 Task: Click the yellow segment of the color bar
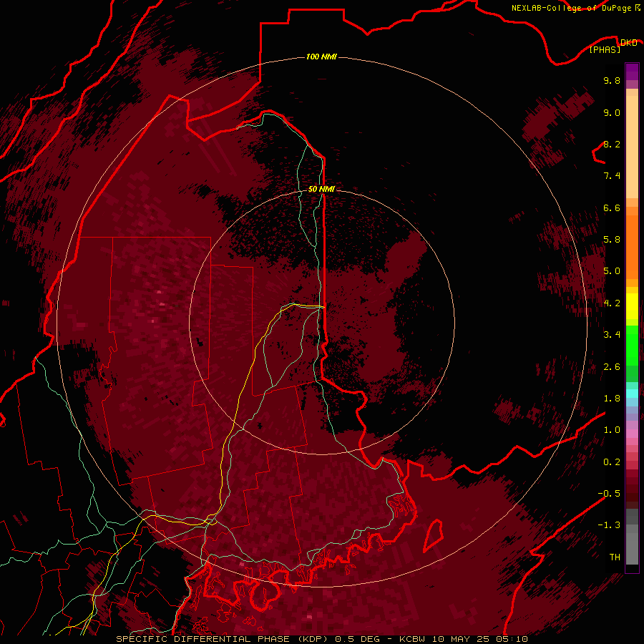(632, 306)
